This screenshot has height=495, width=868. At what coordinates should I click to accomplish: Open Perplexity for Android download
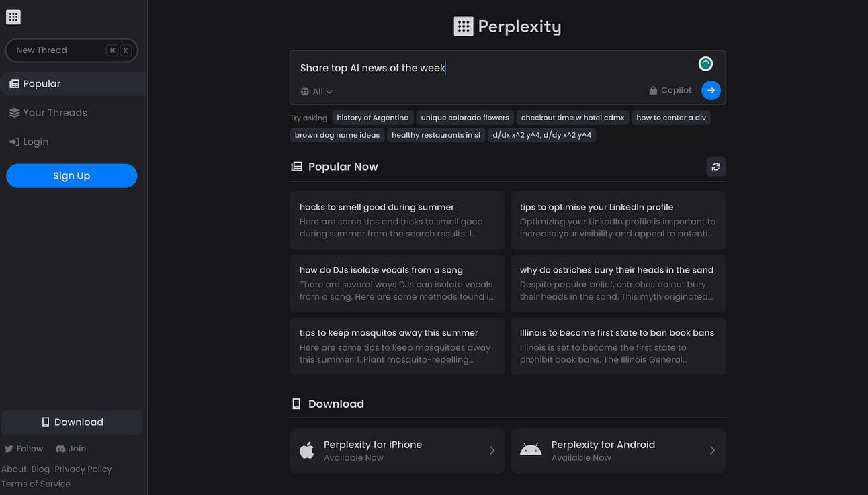click(x=617, y=451)
